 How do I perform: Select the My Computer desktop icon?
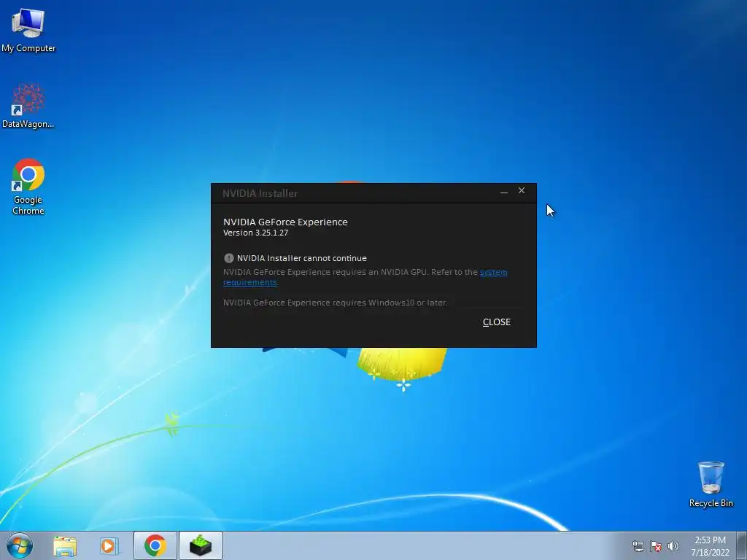pyautogui.click(x=28, y=30)
